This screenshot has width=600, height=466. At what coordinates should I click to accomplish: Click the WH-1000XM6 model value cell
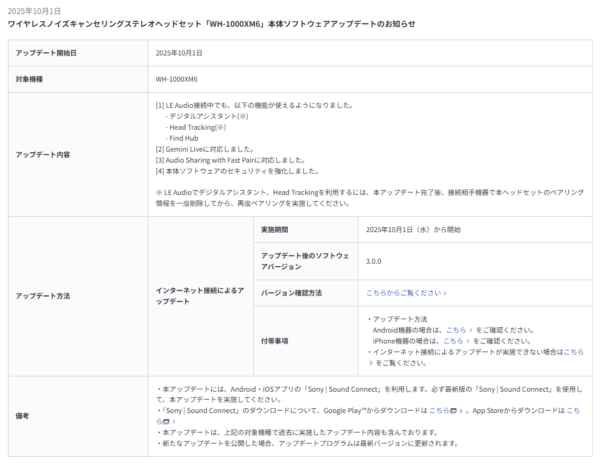[x=179, y=78]
